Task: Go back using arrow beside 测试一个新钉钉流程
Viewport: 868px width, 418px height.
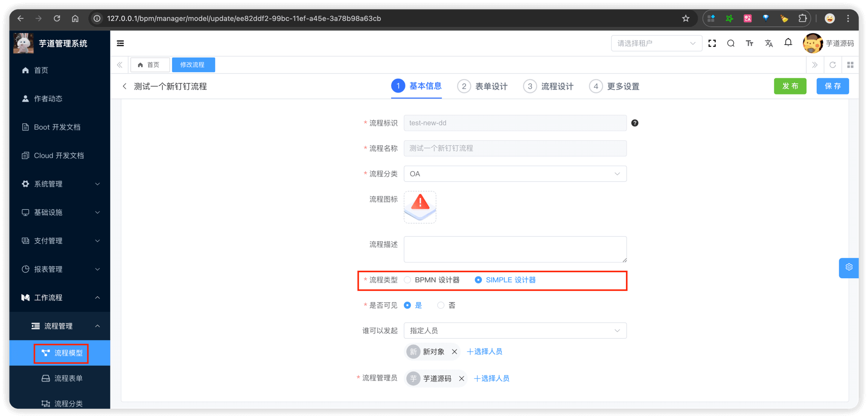Action: click(124, 86)
